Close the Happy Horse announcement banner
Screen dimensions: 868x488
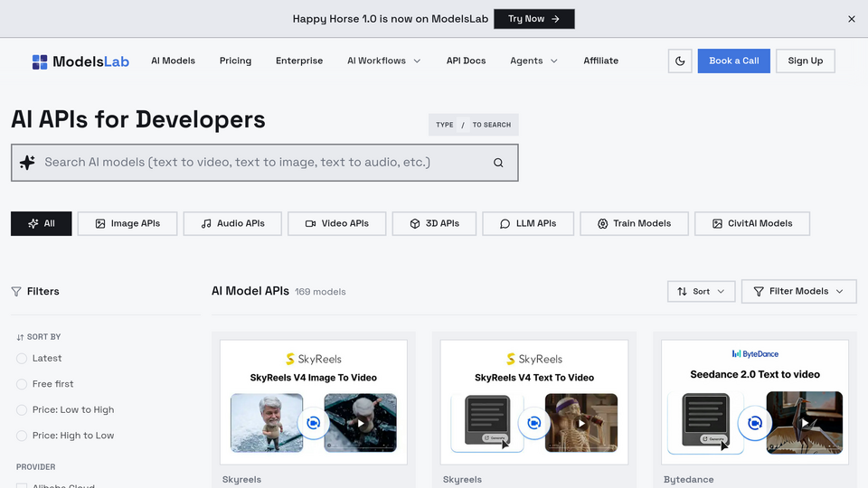coord(852,19)
